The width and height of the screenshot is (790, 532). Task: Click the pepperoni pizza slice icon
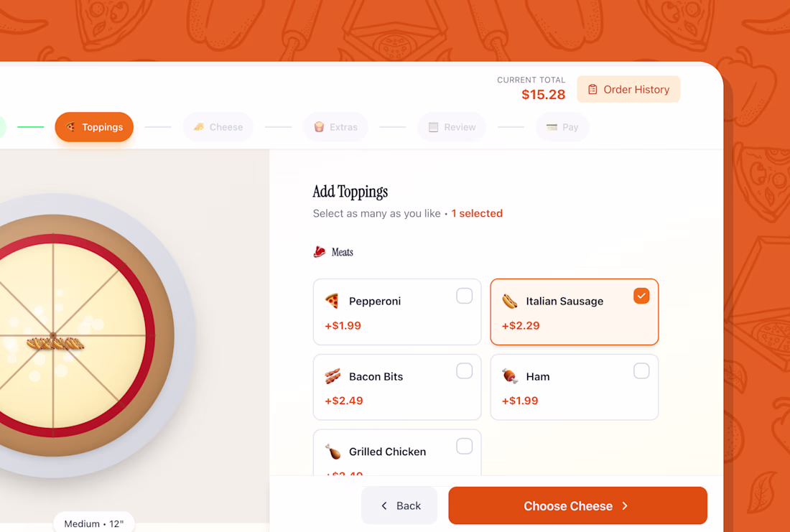coord(332,301)
